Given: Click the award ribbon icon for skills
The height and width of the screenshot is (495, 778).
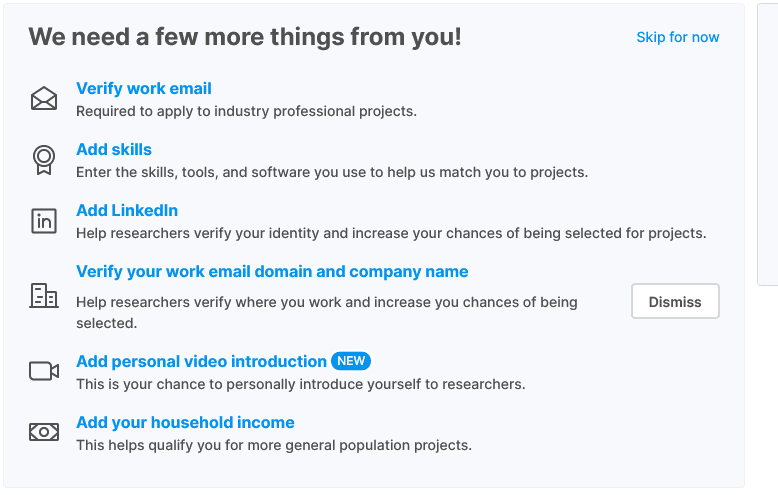Looking at the screenshot, I should (44, 160).
